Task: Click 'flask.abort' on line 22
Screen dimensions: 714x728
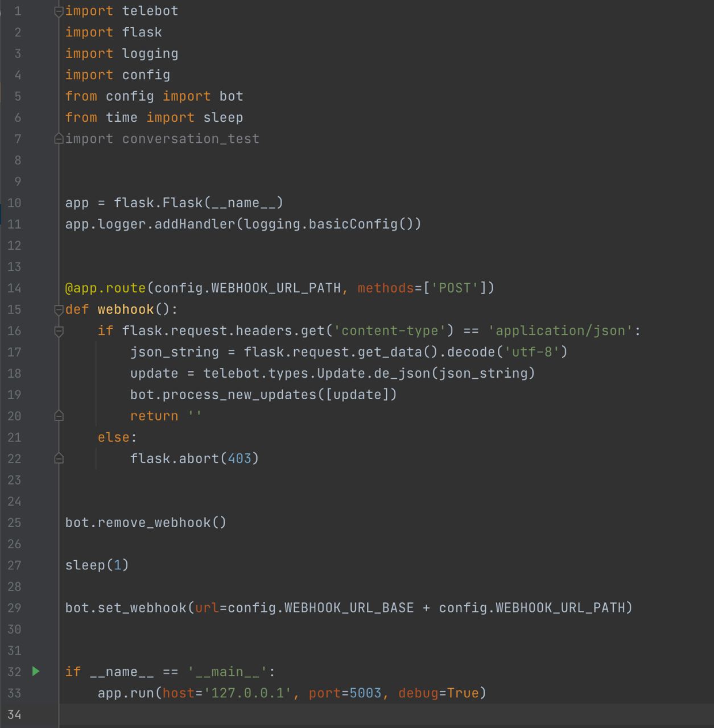Action: click(x=175, y=458)
